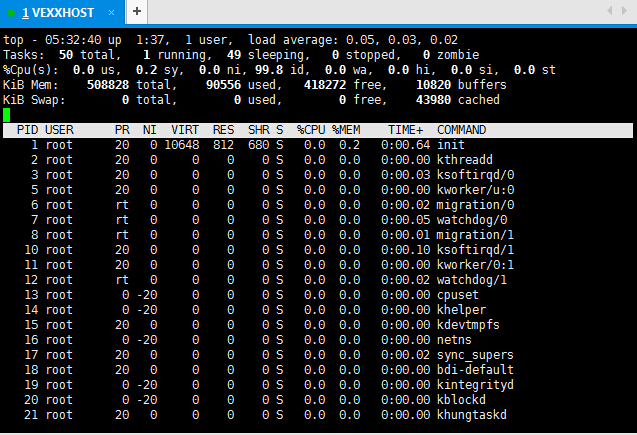The width and height of the screenshot is (637, 435).
Task: Click the 812 RES value
Action: click(x=223, y=145)
